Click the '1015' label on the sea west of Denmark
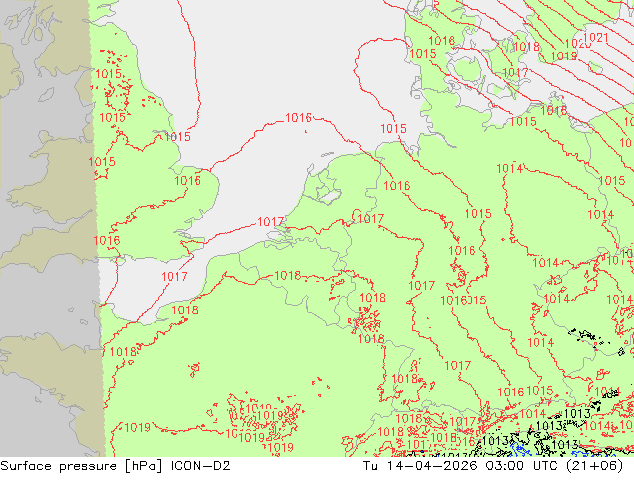Viewport: 634px width, 490px height. click(393, 129)
